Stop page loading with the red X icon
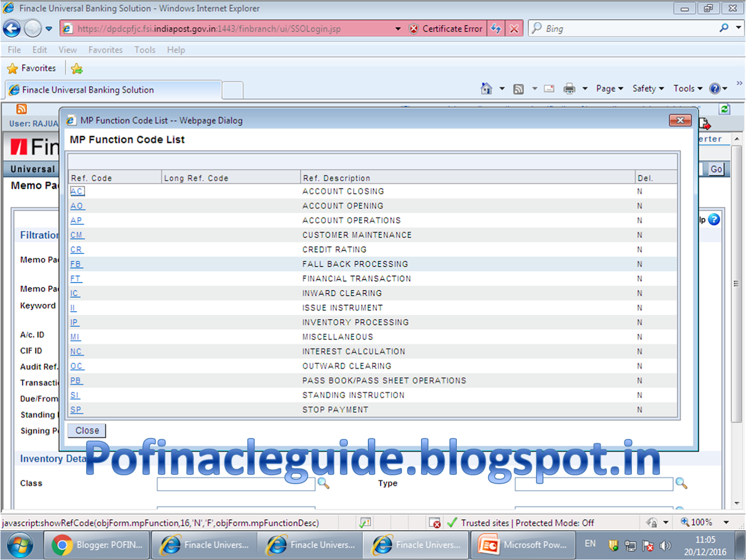This screenshot has height=560, width=746. (x=514, y=28)
